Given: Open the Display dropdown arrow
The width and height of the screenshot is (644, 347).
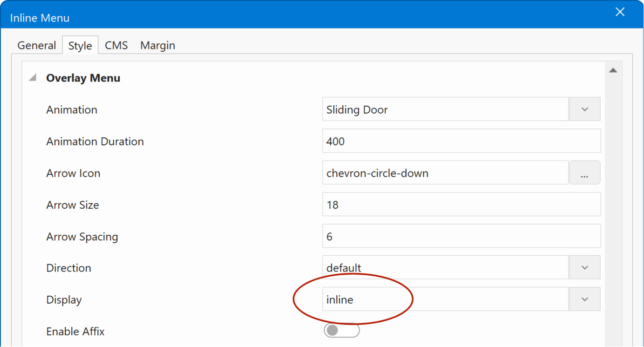Looking at the screenshot, I should pos(585,299).
